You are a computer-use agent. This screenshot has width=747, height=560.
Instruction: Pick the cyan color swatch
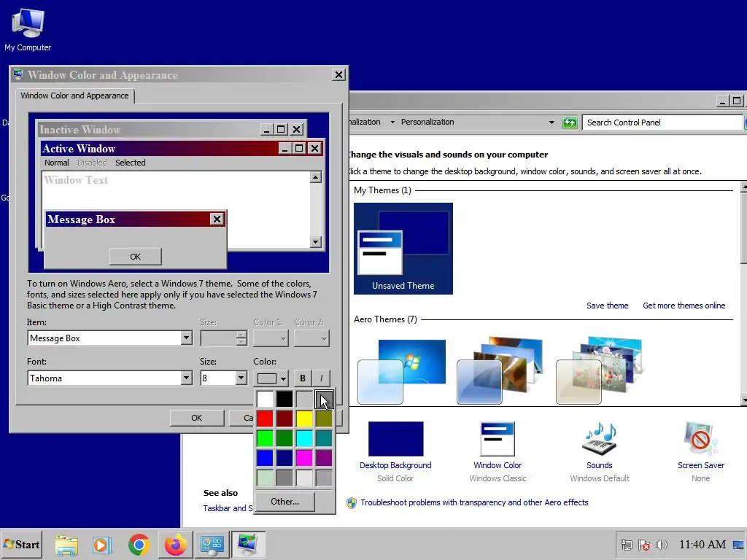(x=304, y=438)
